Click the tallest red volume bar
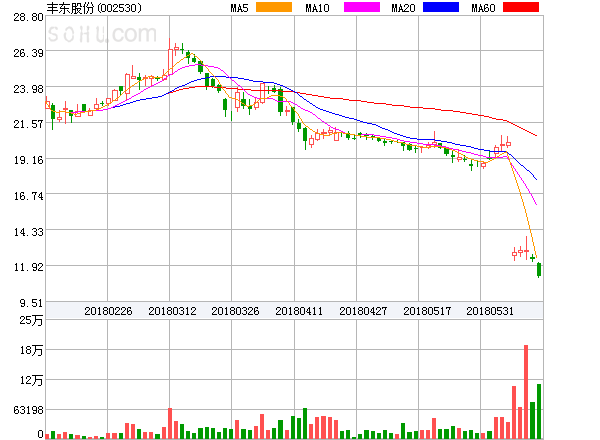Viewport: 600px width, 440px height. [526, 392]
